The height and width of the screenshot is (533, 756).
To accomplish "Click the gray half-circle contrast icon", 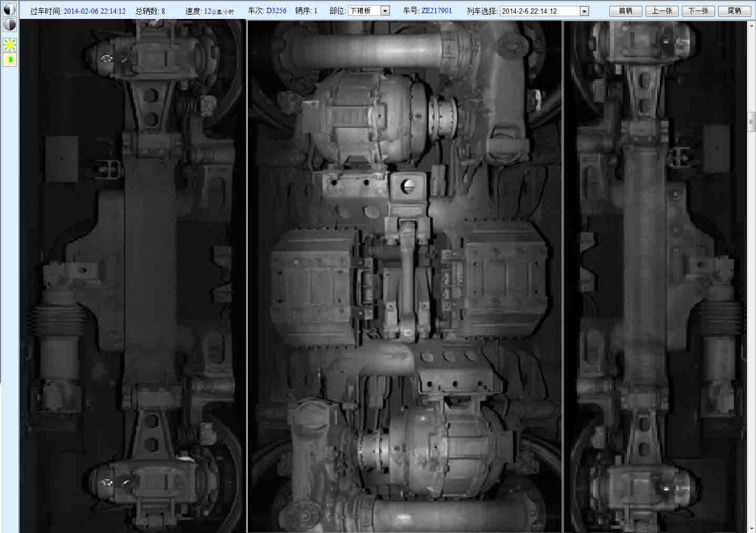I will point(9,25).
